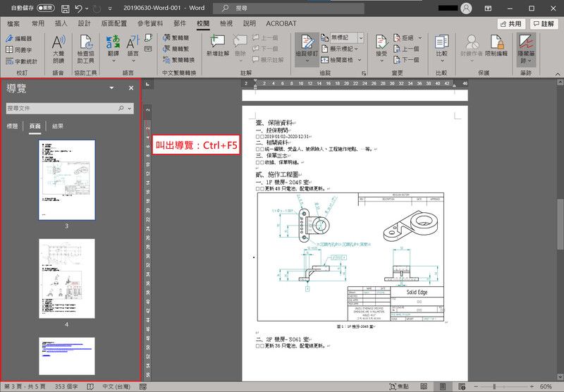Open 語言 language menu

coord(133,49)
